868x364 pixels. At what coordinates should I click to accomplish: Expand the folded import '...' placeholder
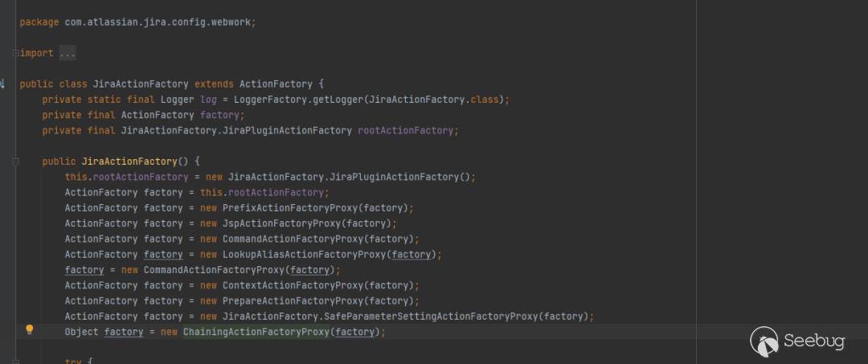(67, 54)
